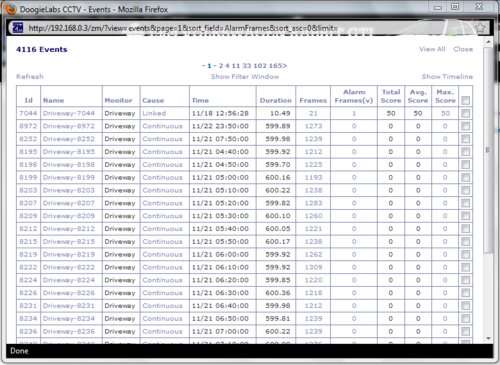Viewport: 500px width, 365px height.
Task: Check the box for event 8972
Action: click(x=465, y=126)
